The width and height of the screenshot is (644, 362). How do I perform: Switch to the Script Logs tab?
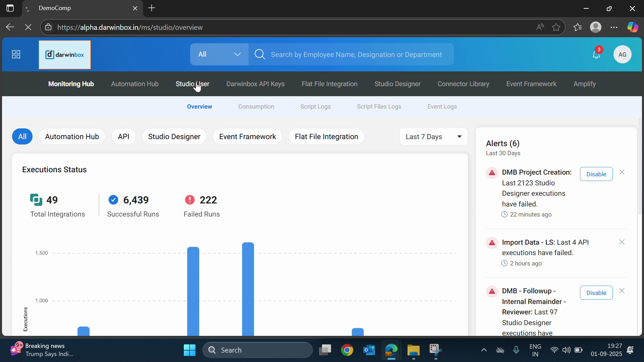pyautogui.click(x=315, y=107)
